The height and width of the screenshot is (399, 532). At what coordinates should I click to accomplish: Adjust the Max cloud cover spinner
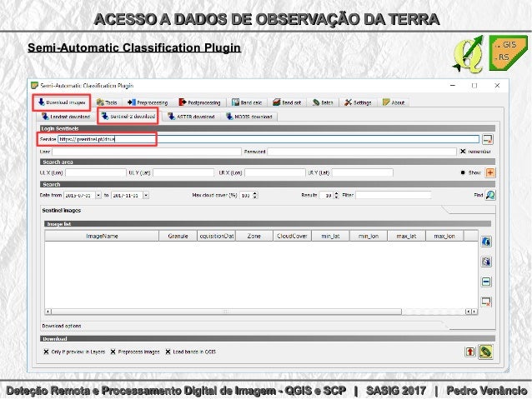pyautogui.click(x=255, y=195)
